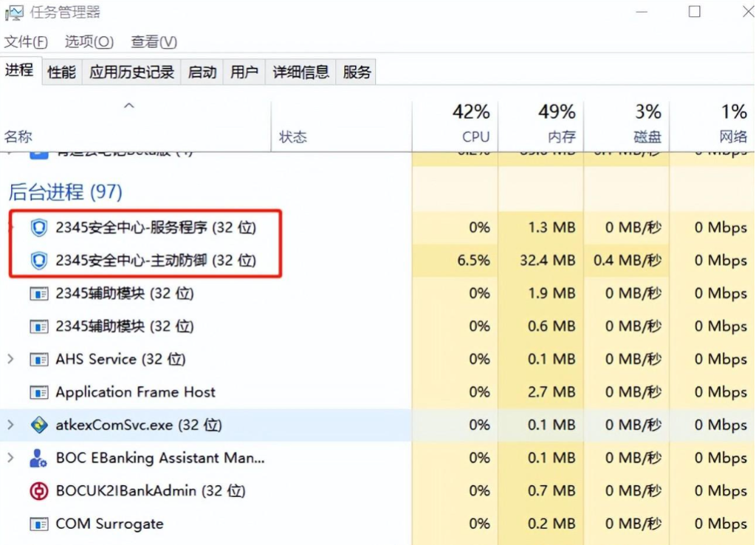This screenshot has height=545, width=756.
Task: Click the COM Surrogate process icon
Action: 39,524
